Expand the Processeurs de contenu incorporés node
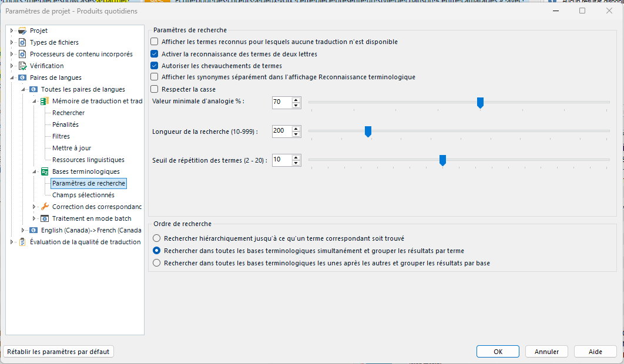This screenshot has height=364, width=624. pos(11,53)
